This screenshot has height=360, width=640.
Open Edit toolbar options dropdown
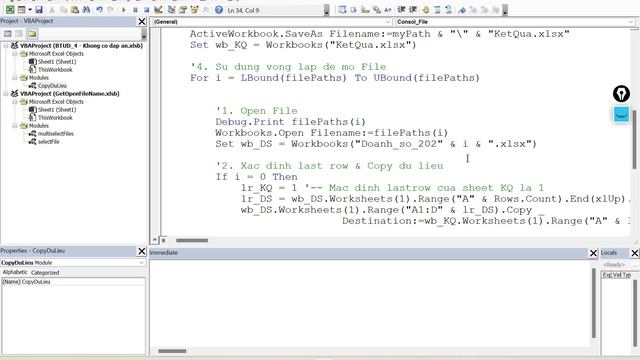click(505, 10)
